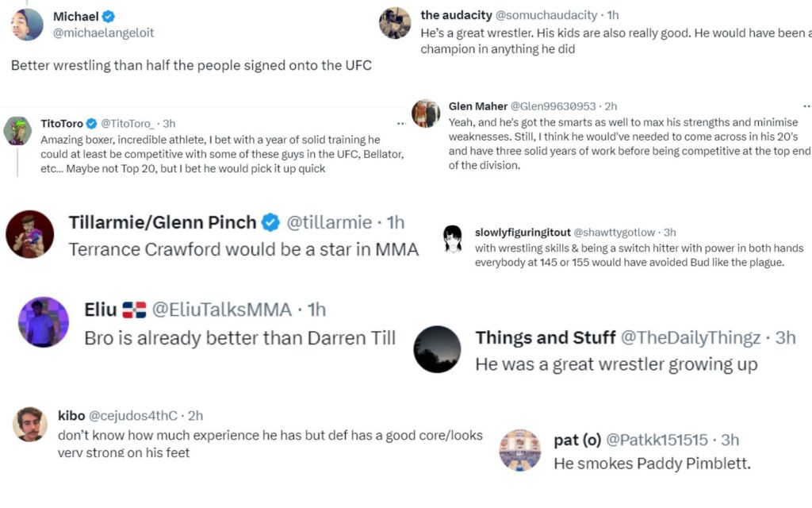Click kibo's profile picture

30,423
